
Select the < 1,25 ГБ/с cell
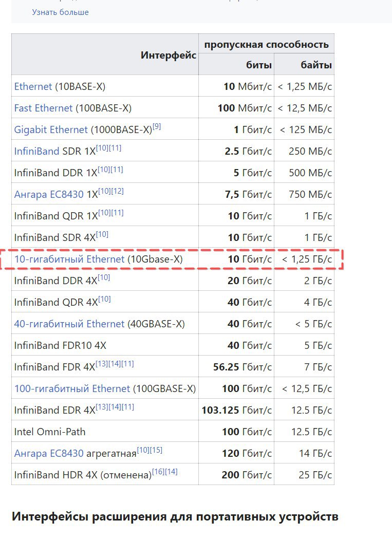click(304, 259)
